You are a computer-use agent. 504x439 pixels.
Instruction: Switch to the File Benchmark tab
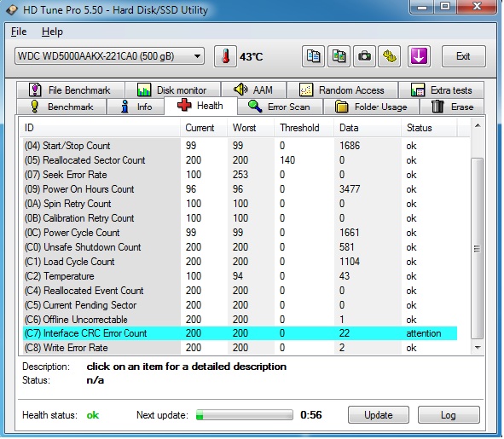(x=71, y=90)
